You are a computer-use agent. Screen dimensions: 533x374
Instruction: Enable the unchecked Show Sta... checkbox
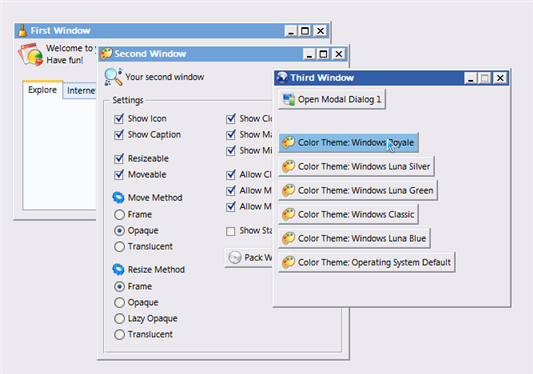(x=230, y=231)
